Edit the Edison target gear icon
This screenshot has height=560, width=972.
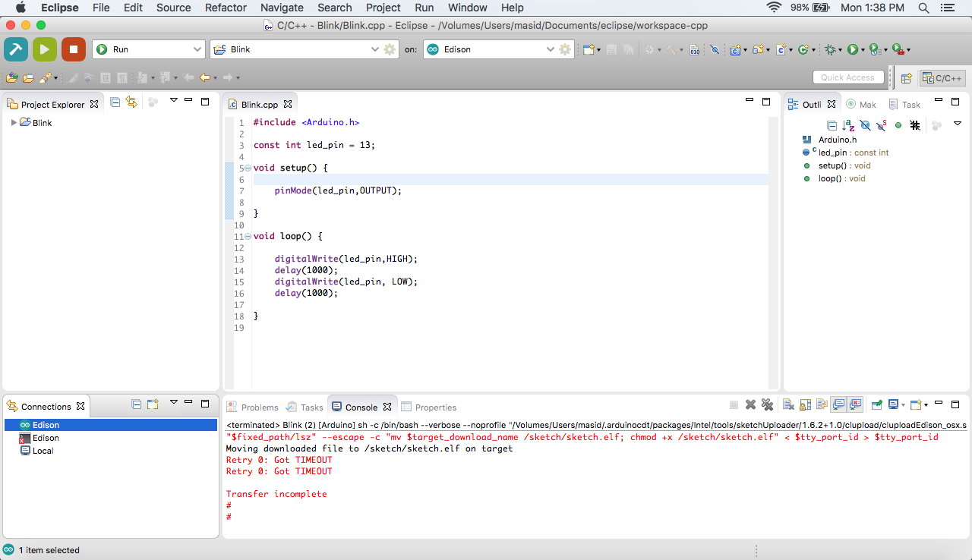pyautogui.click(x=565, y=49)
